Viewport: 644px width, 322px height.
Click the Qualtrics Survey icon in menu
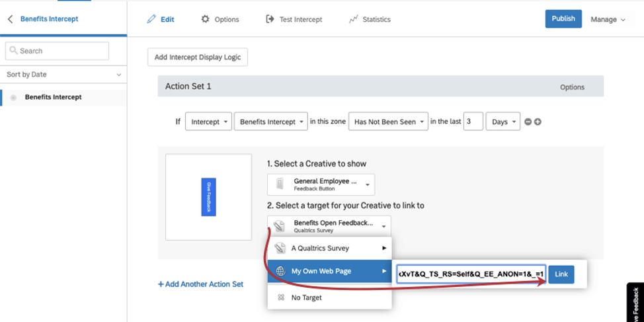280,248
